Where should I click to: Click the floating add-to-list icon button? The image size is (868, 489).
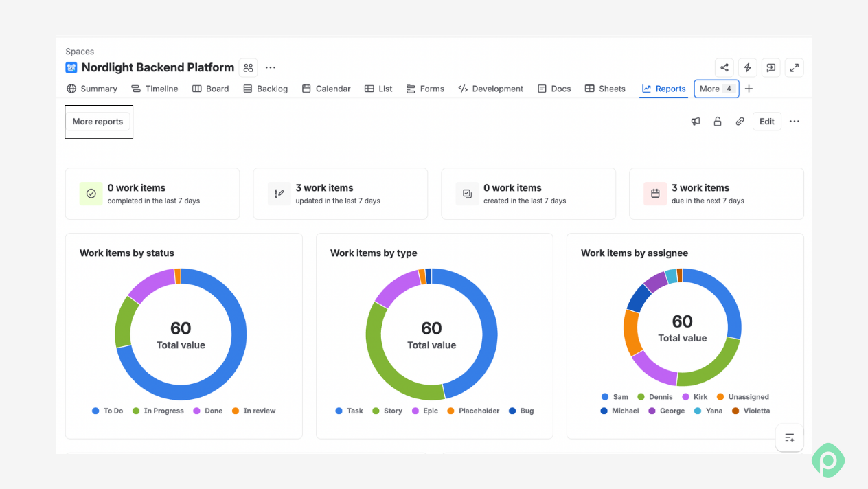tap(790, 437)
